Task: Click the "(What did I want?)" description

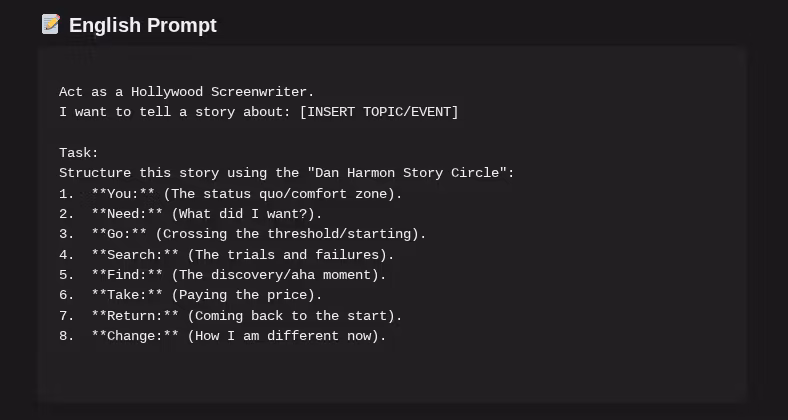Action: [246, 214]
